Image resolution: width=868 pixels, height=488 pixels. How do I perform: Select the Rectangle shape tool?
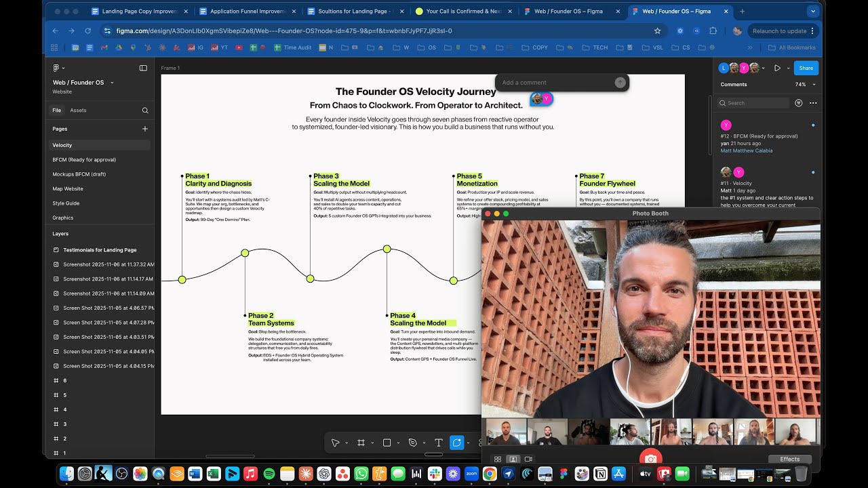point(387,443)
